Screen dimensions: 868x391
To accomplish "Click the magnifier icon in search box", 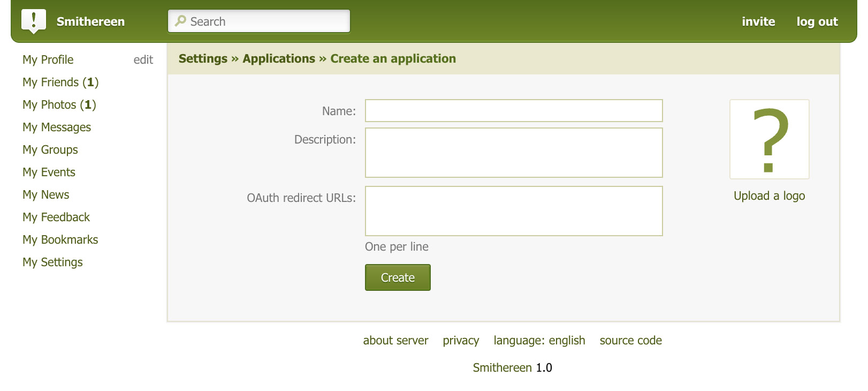I will pos(180,21).
